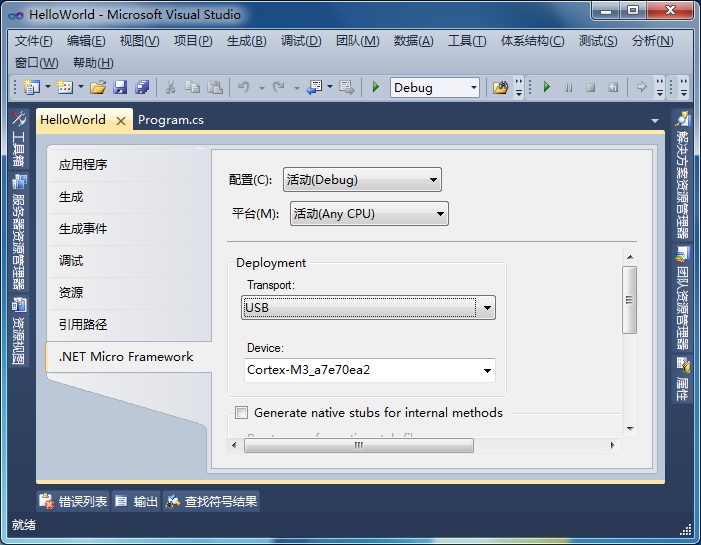701x545 pixels.
Task: Open the 工具箱 toolbox side panel
Action: tap(19, 138)
